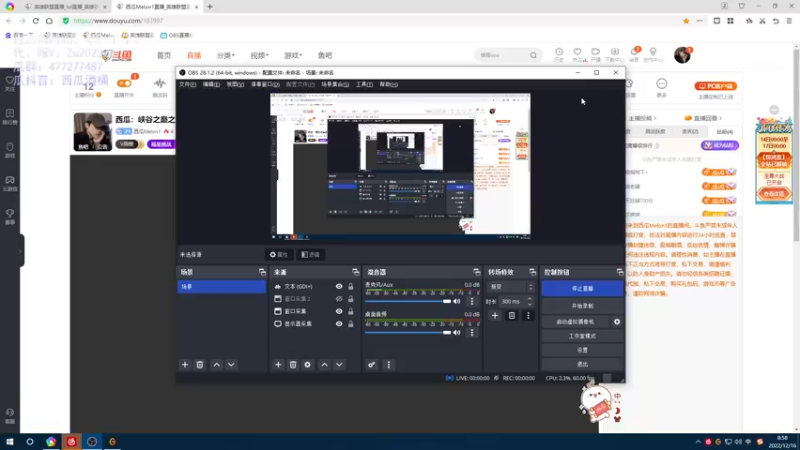Hide the 窗口采集 source
Screen dimensions: 800x450
[x=339, y=311]
